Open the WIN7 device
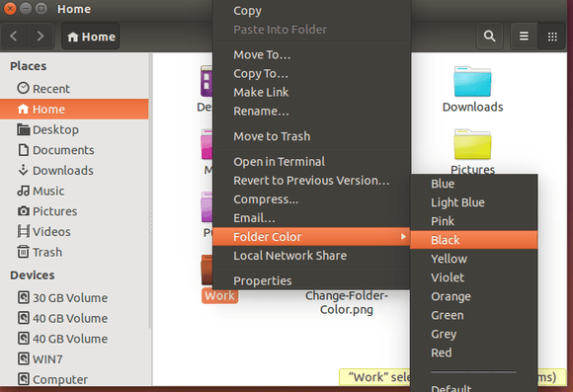 pyautogui.click(x=74, y=359)
